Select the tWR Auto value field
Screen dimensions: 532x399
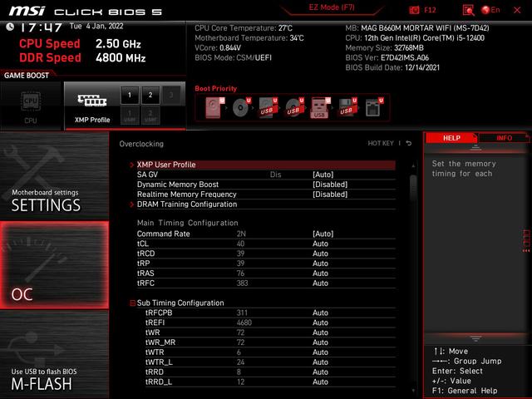coord(320,332)
